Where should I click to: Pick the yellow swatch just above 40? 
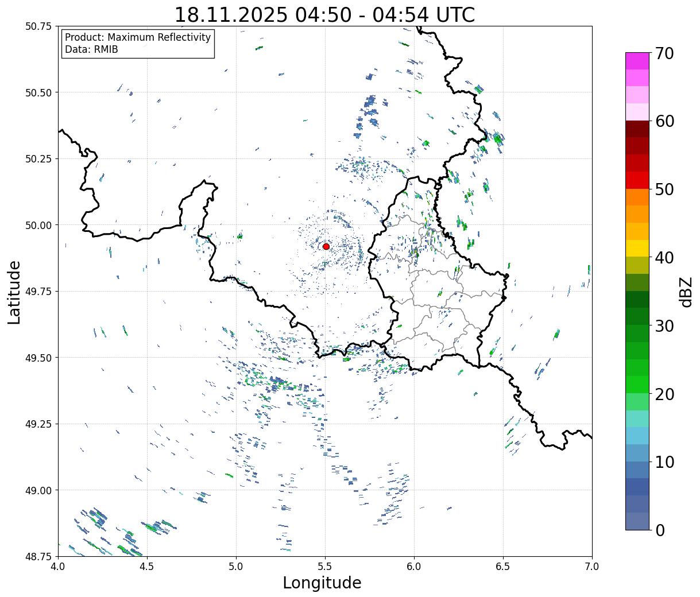[637, 248]
